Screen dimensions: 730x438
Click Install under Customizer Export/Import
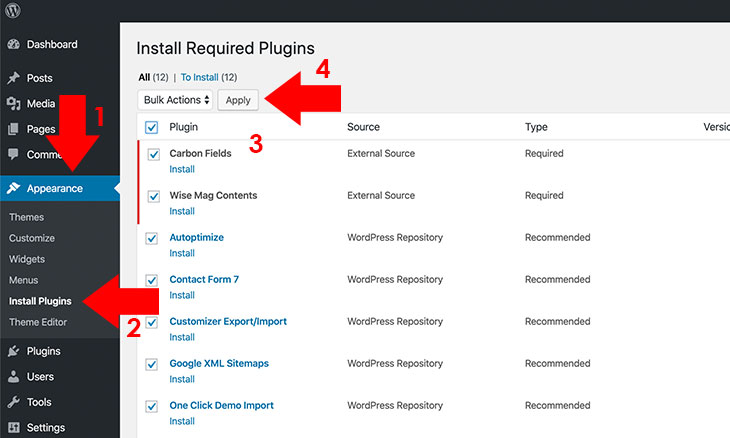point(182,337)
